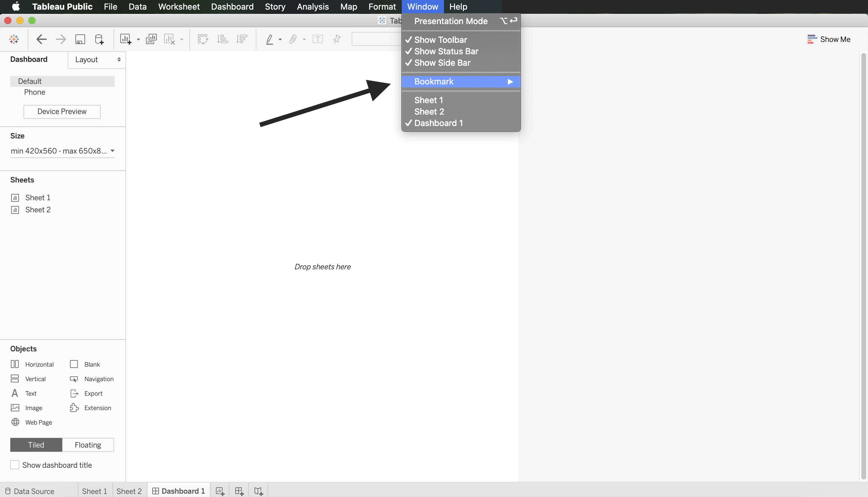Switch object placement to Floating
The width and height of the screenshot is (868, 497).
(88, 445)
